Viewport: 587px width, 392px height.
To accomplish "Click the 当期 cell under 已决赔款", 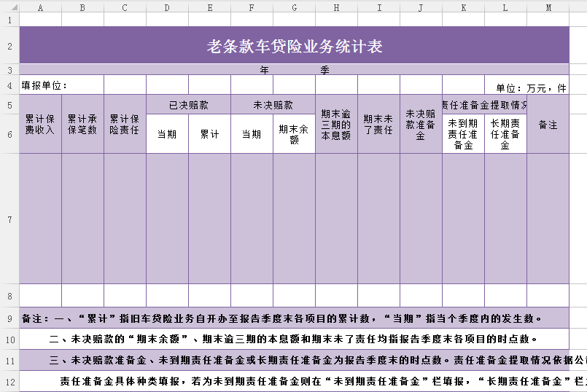I will coord(167,134).
